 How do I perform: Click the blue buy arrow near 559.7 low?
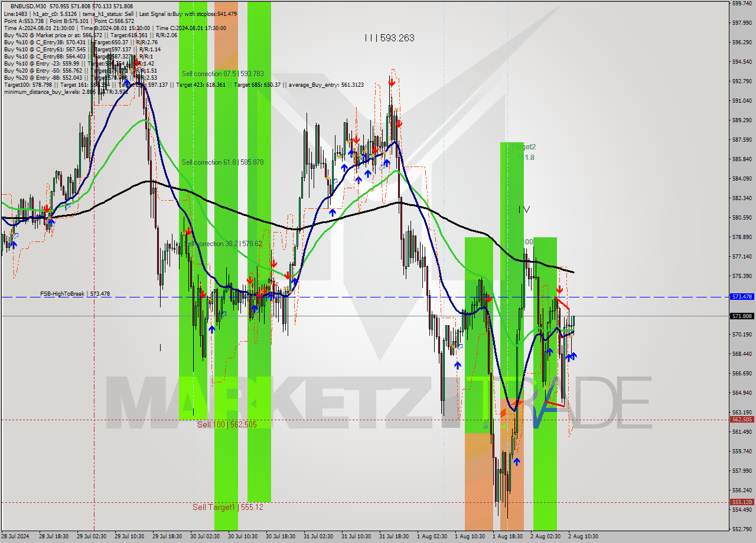click(x=517, y=462)
